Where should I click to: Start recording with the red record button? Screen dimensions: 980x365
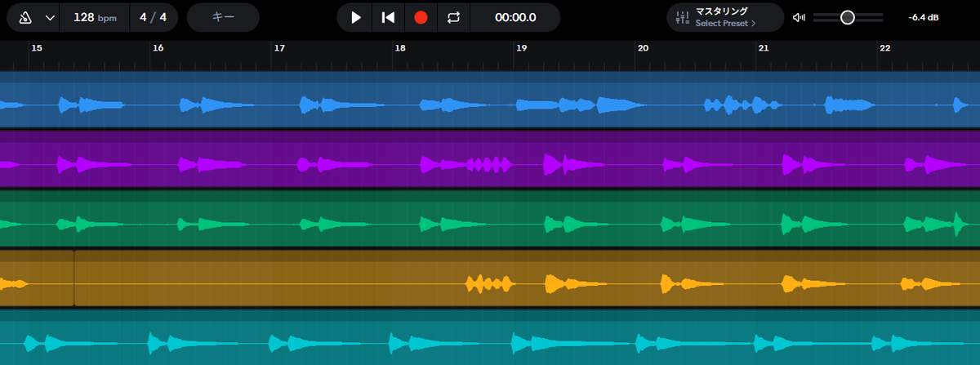[x=421, y=17]
